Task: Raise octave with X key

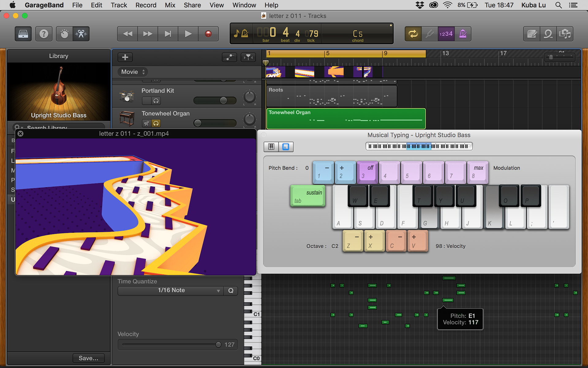Action: coord(375,241)
